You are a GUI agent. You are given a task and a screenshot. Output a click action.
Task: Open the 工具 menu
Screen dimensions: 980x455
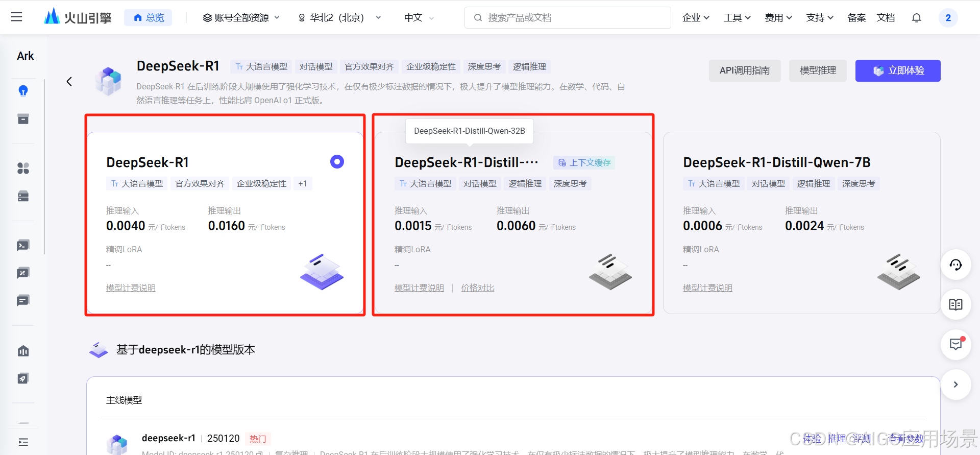[x=737, y=17]
